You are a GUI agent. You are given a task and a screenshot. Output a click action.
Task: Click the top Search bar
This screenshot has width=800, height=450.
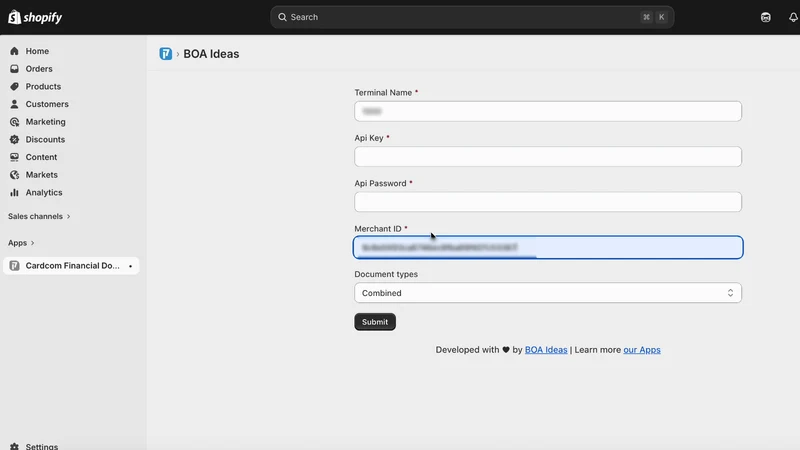pos(472,17)
